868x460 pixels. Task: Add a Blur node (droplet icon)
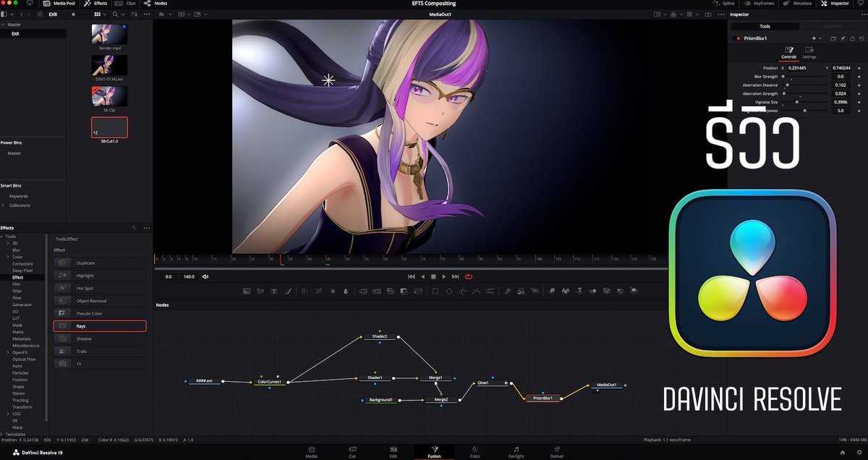(x=346, y=290)
